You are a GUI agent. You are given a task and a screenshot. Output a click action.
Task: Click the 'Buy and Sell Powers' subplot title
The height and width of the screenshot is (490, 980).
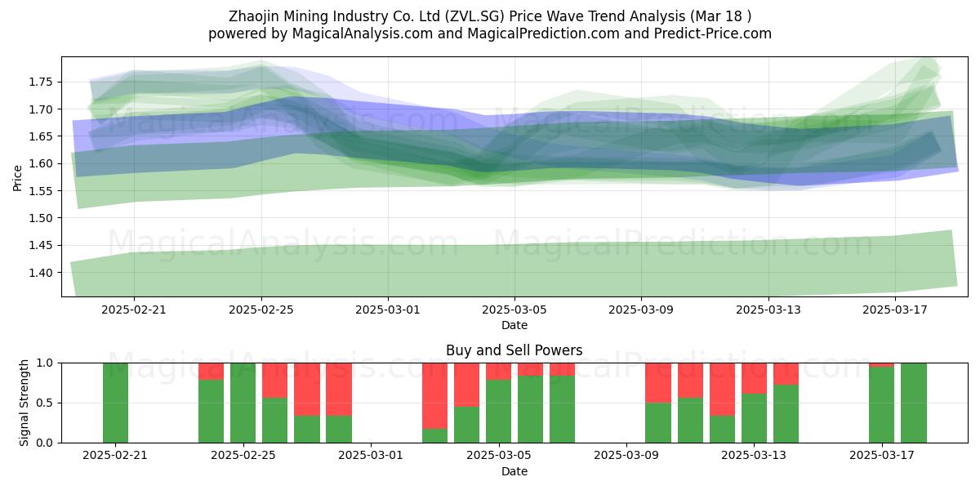pyautogui.click(x=514, y=350)
